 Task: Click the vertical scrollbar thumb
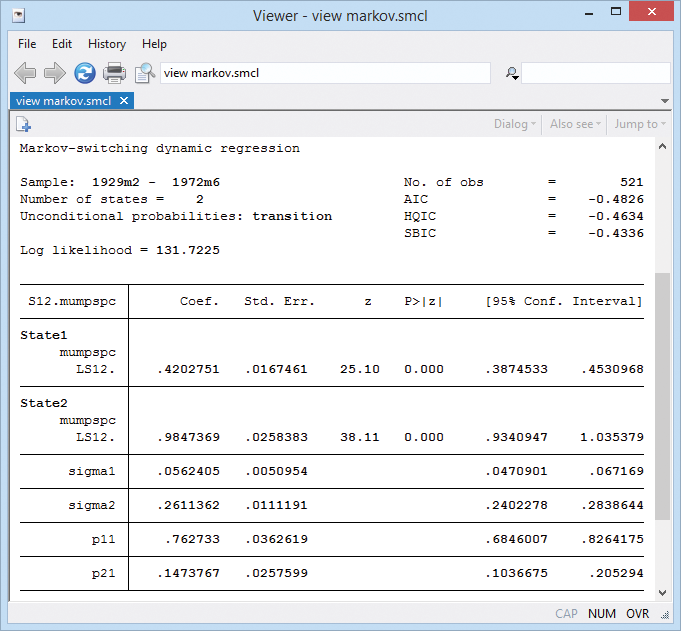point(662,396)
